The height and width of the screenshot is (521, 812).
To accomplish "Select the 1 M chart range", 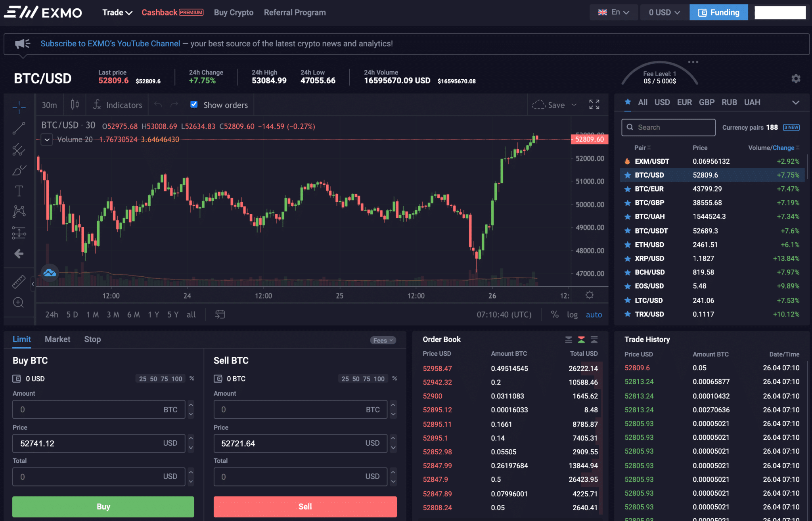I will click(92, 314).
